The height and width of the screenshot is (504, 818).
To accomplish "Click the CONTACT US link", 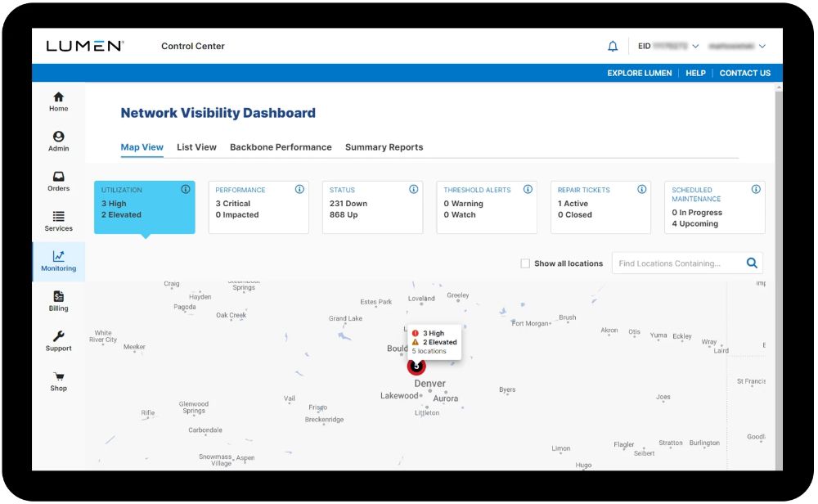I will 745,73.
